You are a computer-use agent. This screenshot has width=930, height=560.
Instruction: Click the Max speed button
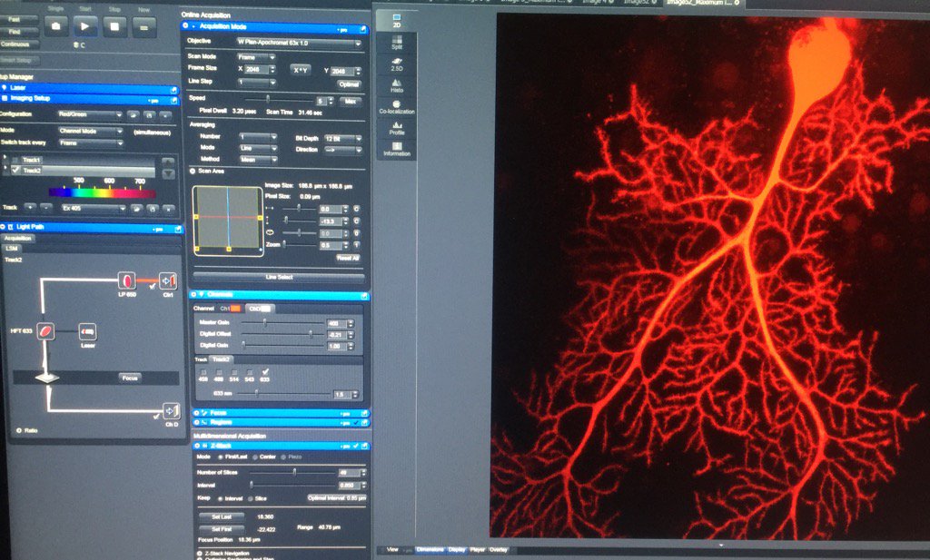[x=351, y=102]
